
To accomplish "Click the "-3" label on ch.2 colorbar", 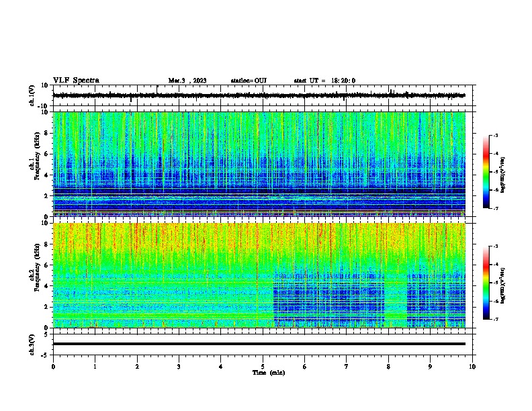I will [x=496, y=246].
